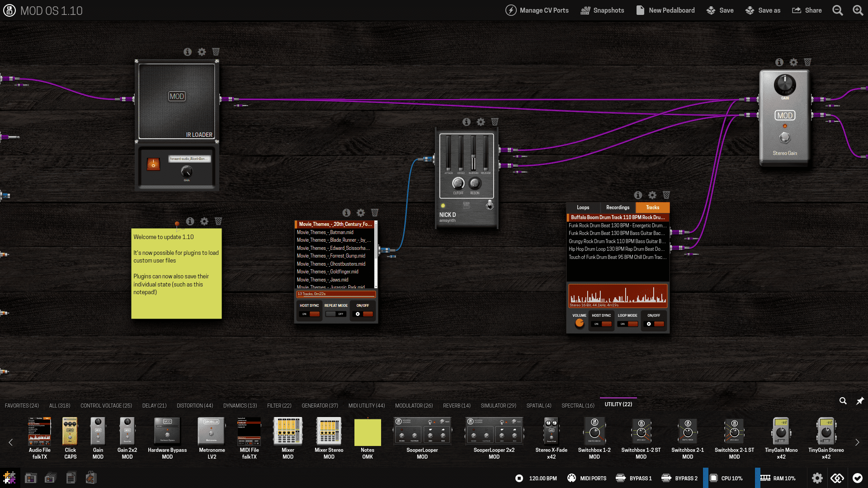Viewport: 868px width, 488px height.
Task: Select Hip Hop Drum Loop 130 BPM track
Action: (617, 249)
